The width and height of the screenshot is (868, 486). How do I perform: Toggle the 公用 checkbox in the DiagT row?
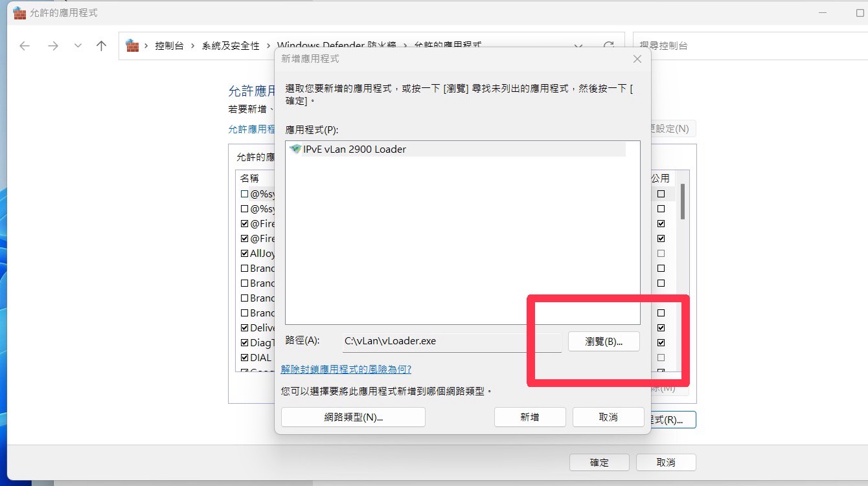661,343
